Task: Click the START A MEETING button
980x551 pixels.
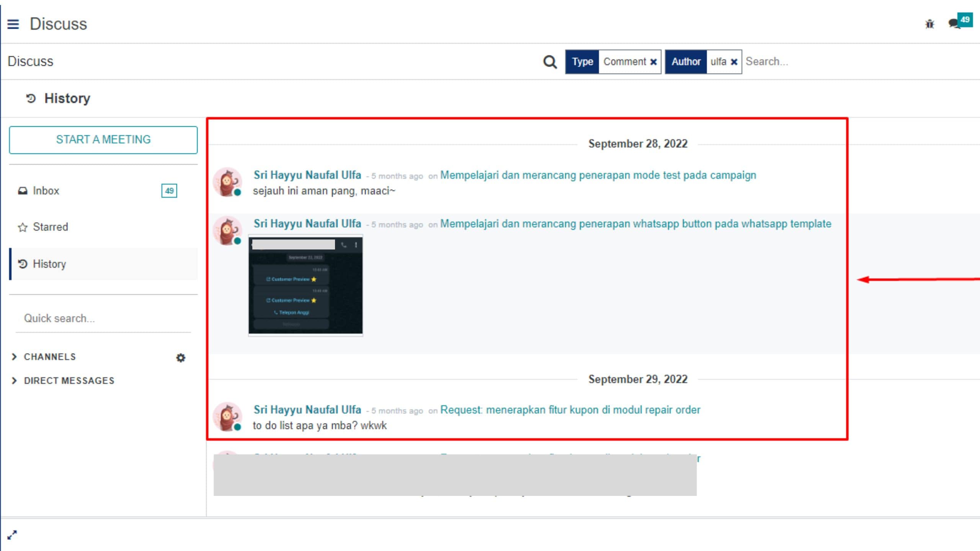Action: pyautogui.click(x=103, y=140)
